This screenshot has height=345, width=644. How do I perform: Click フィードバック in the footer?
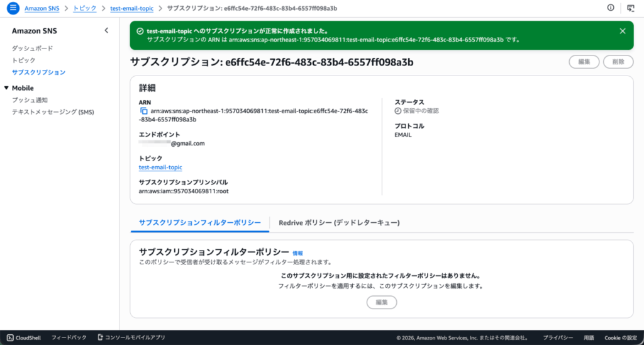pyautogui.click(x=69, y=337)
